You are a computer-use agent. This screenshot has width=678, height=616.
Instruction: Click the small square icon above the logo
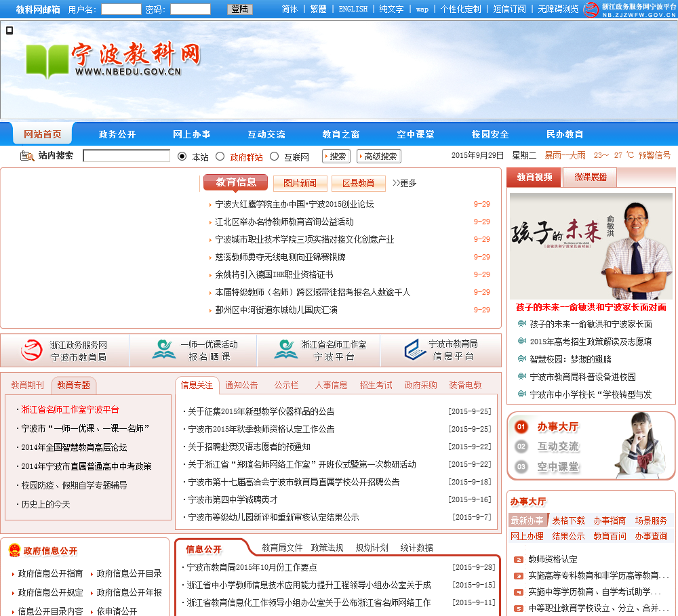[9, 30]
